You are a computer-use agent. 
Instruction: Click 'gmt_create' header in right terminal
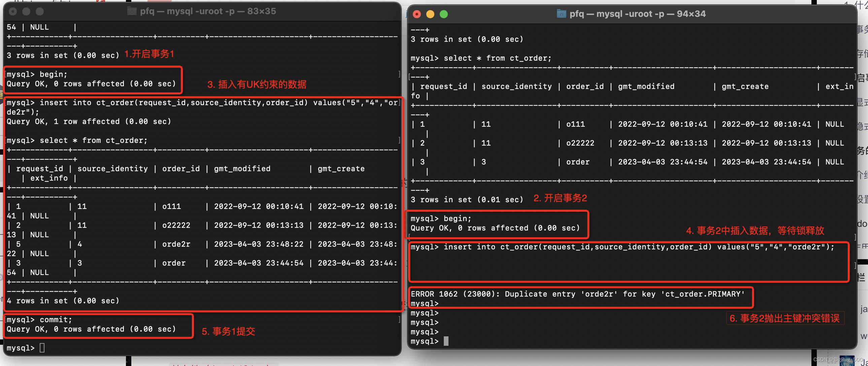(745, 86)
